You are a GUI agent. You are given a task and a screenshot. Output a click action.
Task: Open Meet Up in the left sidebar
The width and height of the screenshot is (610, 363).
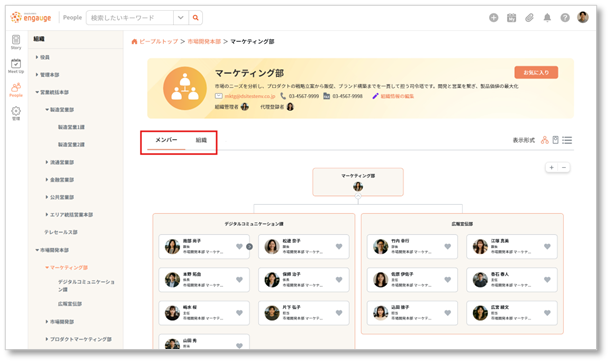(16, 66)
